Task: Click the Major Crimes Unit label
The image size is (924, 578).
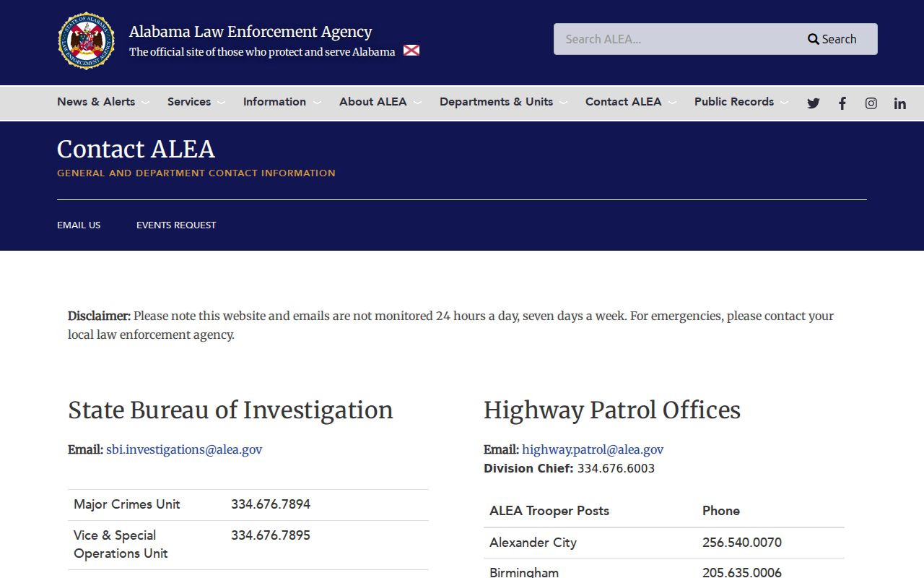Action: tap(127, 504)
